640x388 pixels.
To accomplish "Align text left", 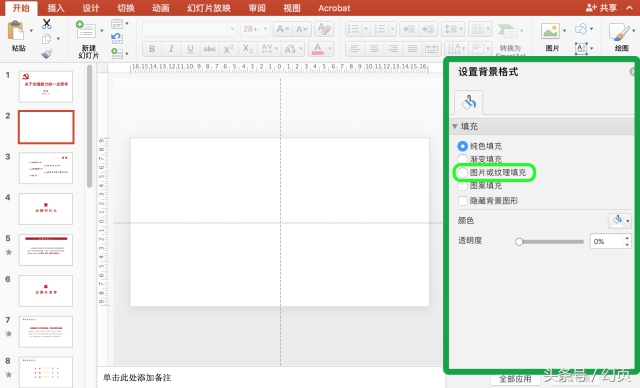I will pyautogui.click(x=355, y=49).
